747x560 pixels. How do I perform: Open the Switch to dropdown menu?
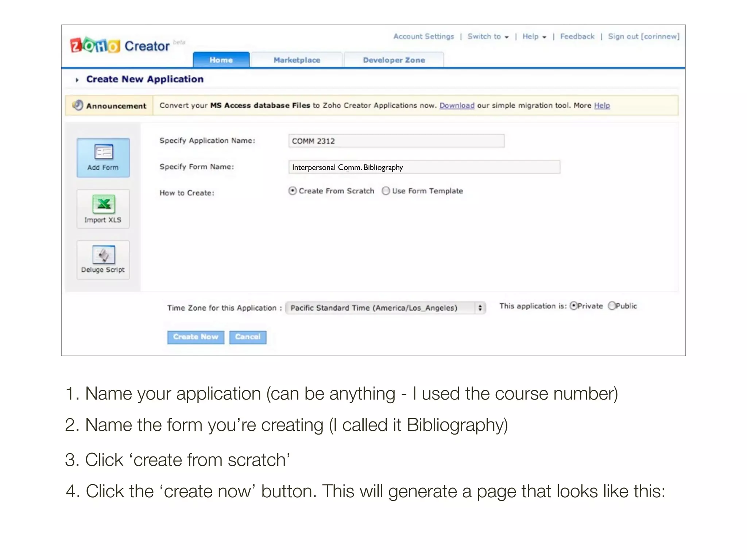pyautogui.click(x=488, y=36)
